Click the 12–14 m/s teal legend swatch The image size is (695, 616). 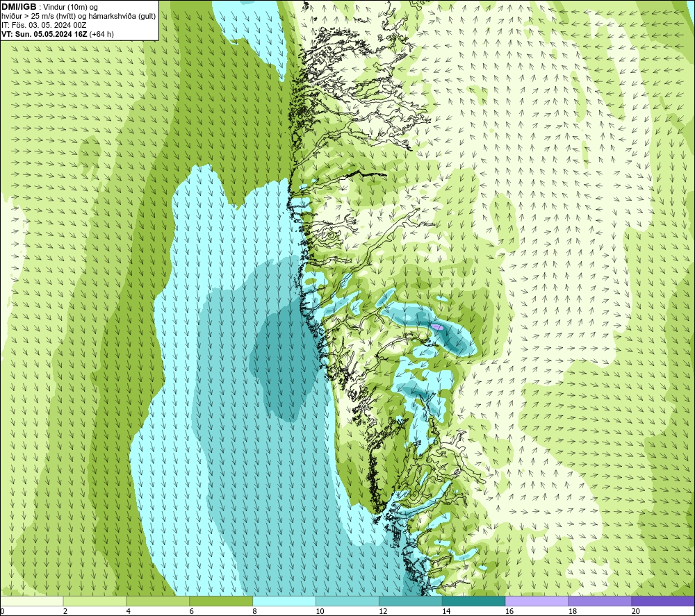[x=411, y=601]
